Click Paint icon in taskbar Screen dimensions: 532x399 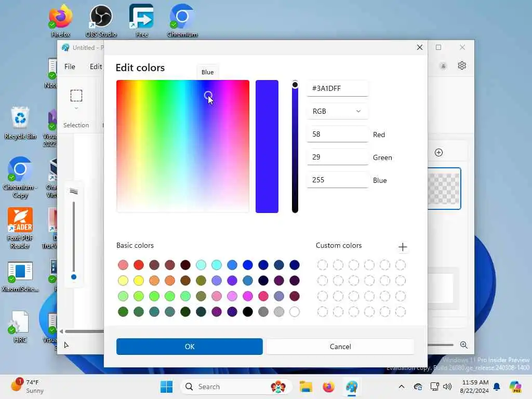click(352, 387)
